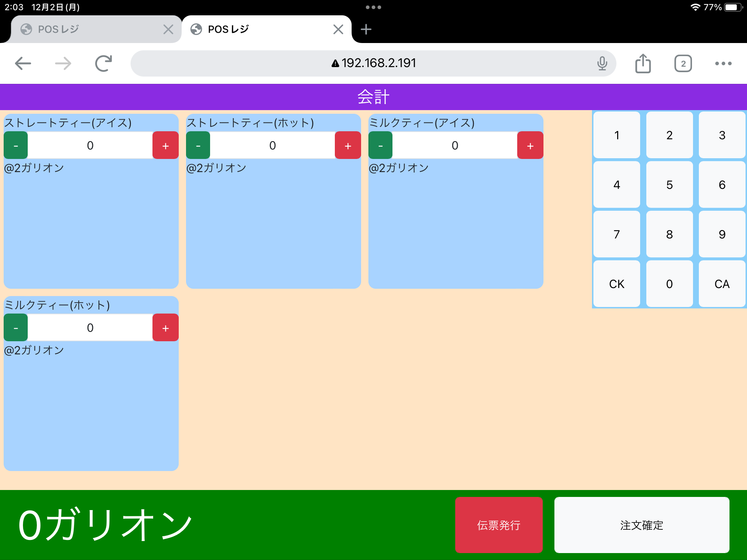The width and height of the screenshot is (747, 560).
Task: Click the browser back arrow
Action: point(23,63)
